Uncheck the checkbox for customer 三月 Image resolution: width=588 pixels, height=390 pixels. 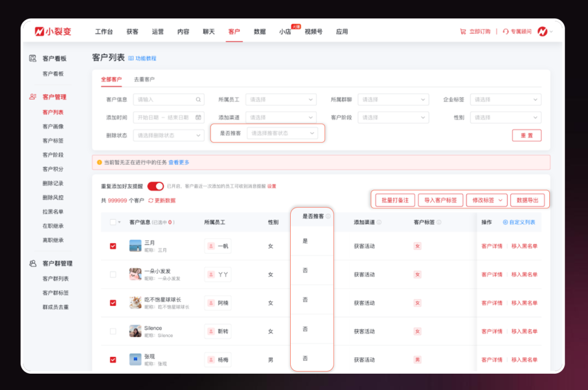(113, 246)
